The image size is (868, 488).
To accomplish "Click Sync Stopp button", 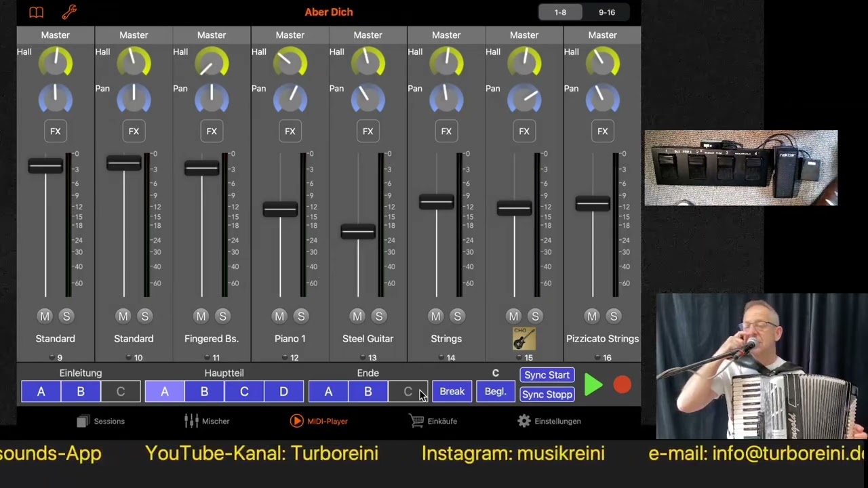I will 547,394.
